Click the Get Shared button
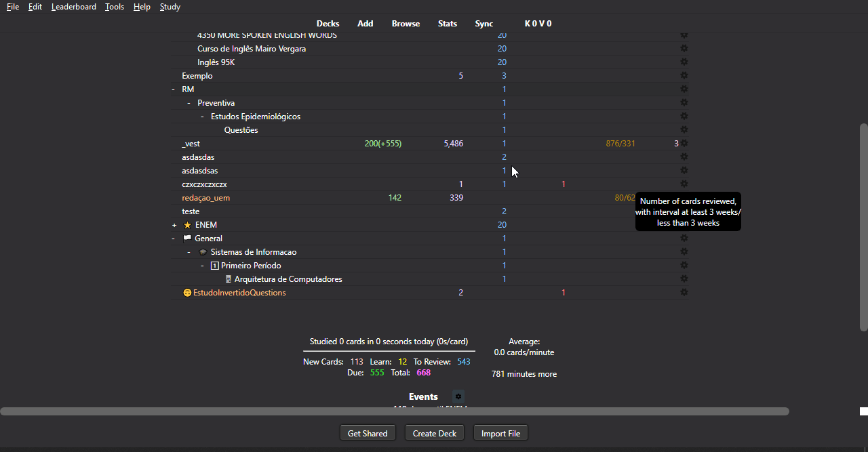Screen dimensions: 868x452 point(368,433)
